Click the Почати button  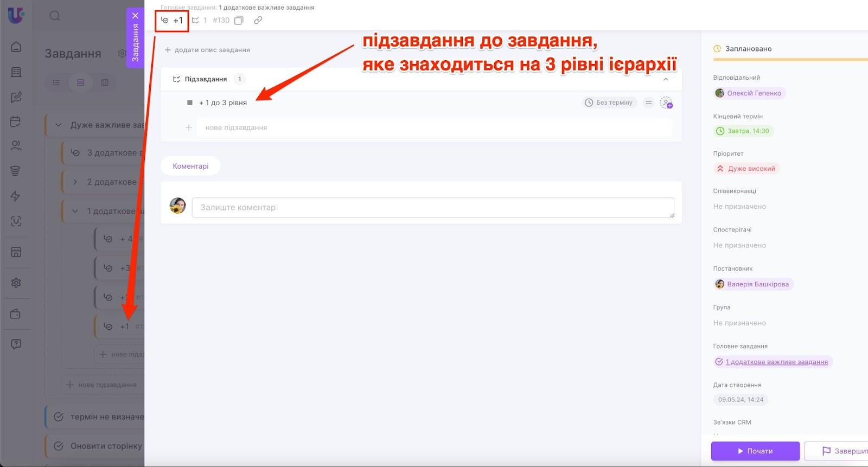755,451
